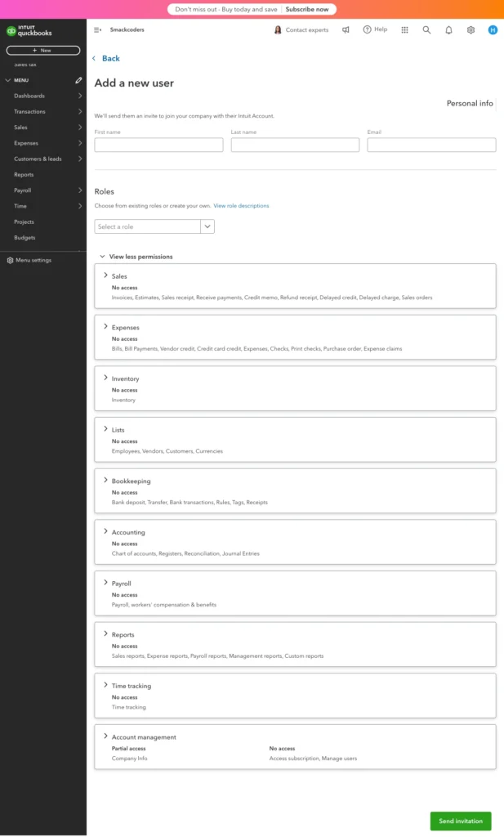Open the View role descriptions link
The image size is (504, 837).
pyautogui.click(x=241, y=206)
